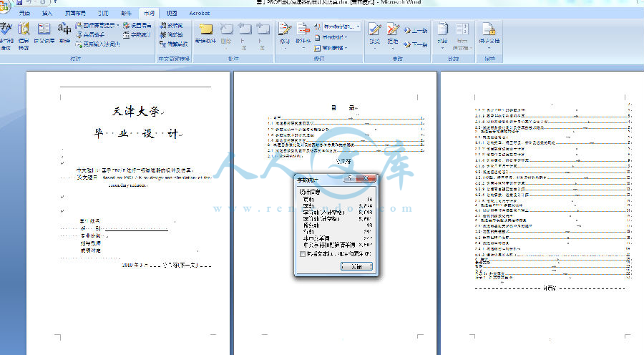The height and width of the screenshot is (355, 644).
Task: Open the Track Changes button's dropdown arrow
Action: (x=285, y=48)
